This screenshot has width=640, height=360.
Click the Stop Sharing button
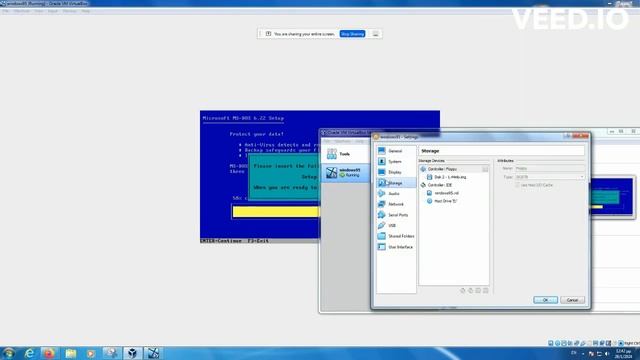(x=352, y=34)
